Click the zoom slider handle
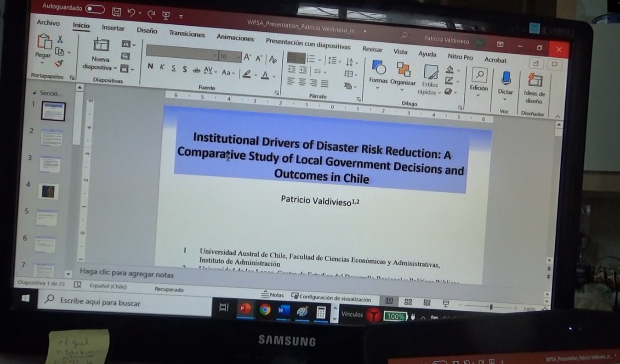The height and width of the screenshot is (364, 620). click(x=491, y=307)
